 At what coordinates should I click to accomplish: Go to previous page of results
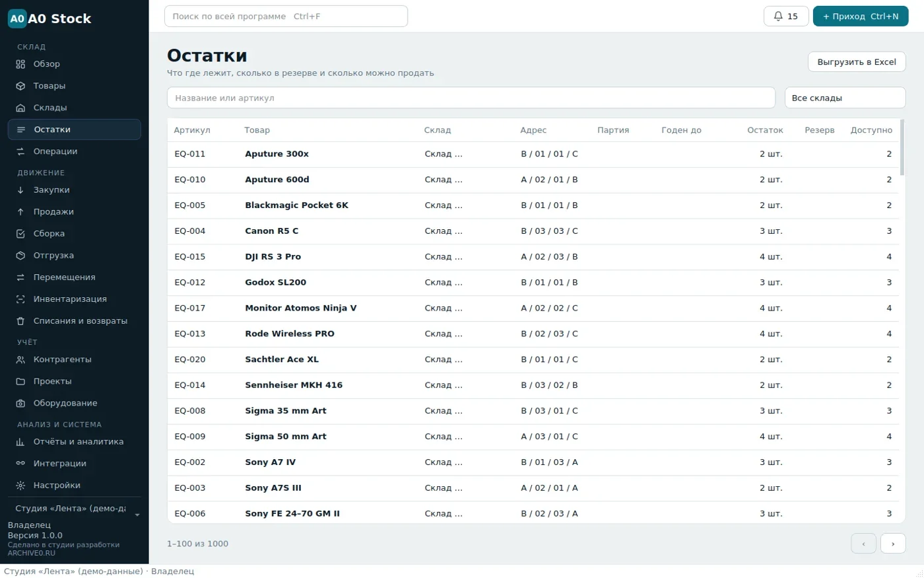coord(863,544)
